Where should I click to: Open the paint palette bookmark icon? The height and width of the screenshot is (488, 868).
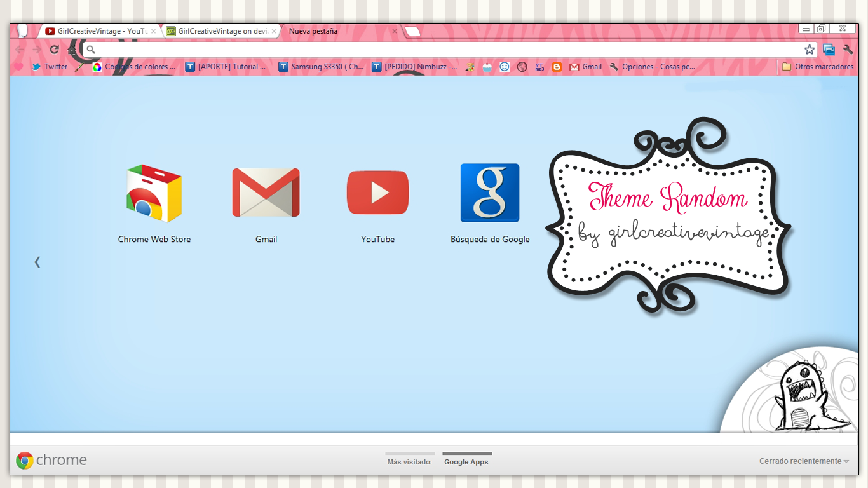click(470, 67)
